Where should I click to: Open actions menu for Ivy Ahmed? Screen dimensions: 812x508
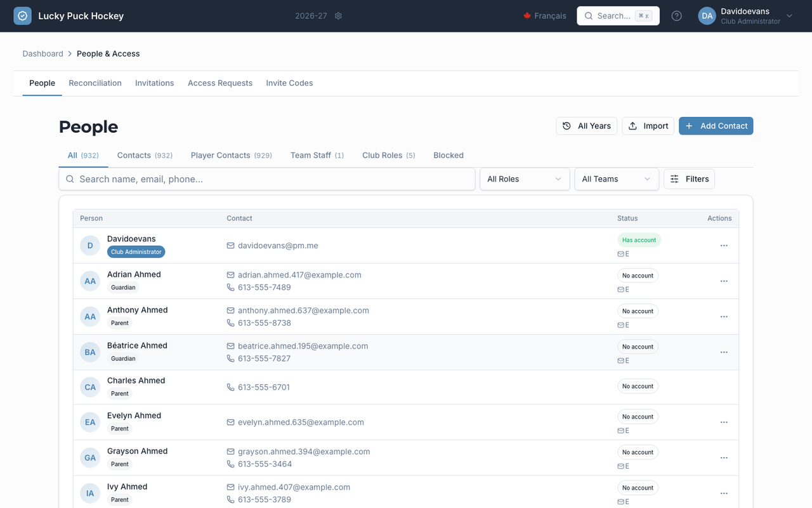(724, 493)
